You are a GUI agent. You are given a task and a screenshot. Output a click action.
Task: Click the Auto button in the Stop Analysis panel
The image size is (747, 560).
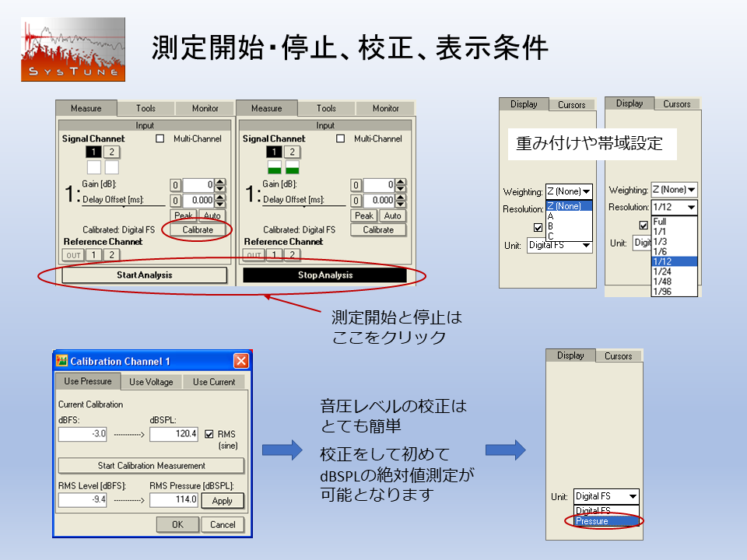tap(392, 215)
